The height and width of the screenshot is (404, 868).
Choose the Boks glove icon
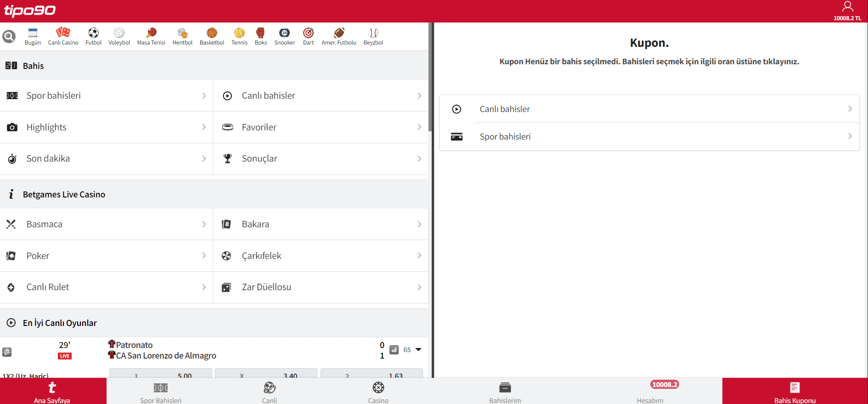pyautogui.click(x=260, y=33)
